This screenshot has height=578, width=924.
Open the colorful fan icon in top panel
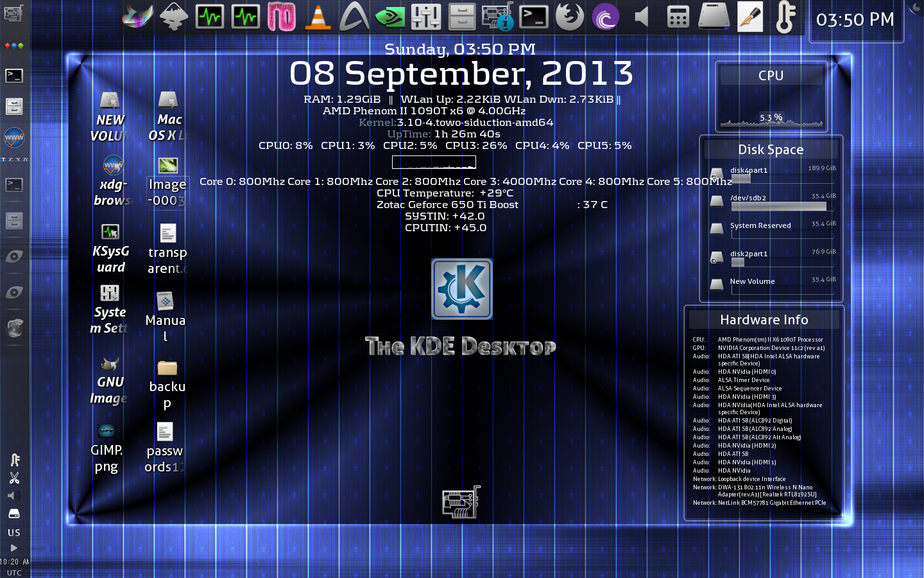[x=138, y=17]
